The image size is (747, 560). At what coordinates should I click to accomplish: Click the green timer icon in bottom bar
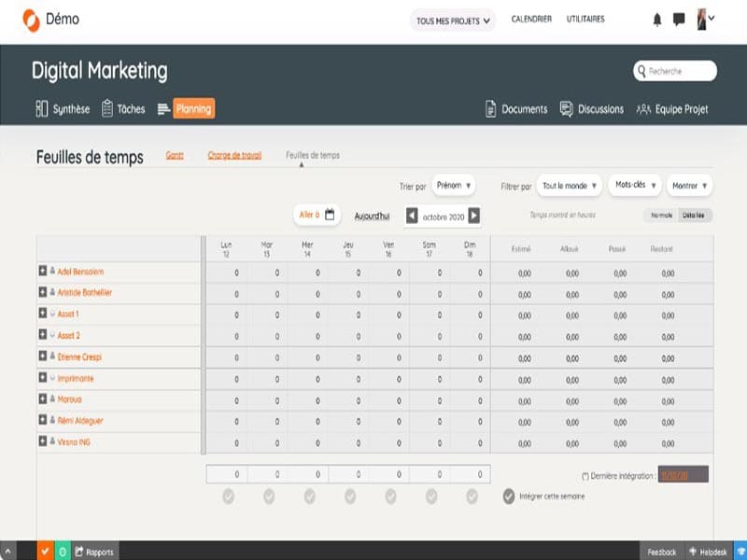coord(62,552)
